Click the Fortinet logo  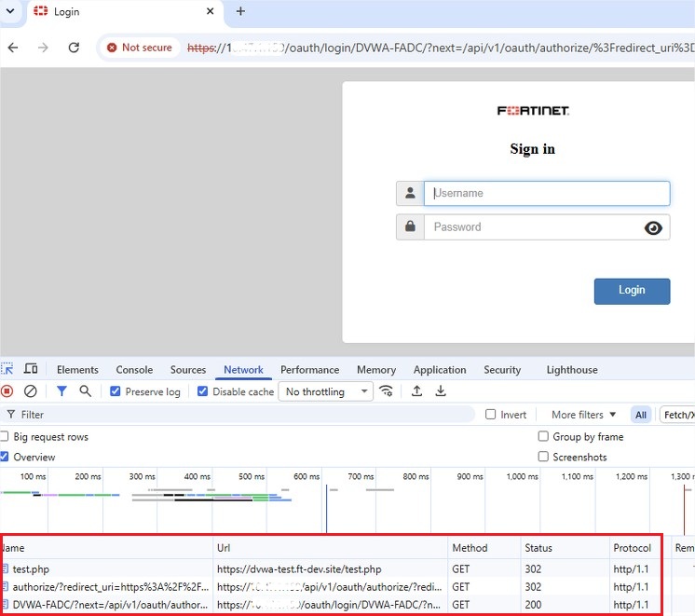533,110
